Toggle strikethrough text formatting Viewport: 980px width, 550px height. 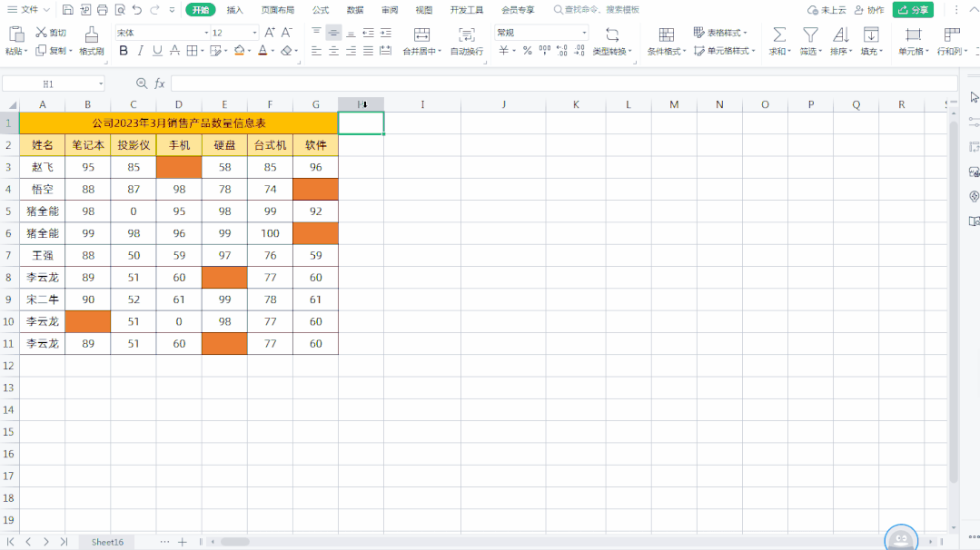pyautogui.click(x=175, y=51)
